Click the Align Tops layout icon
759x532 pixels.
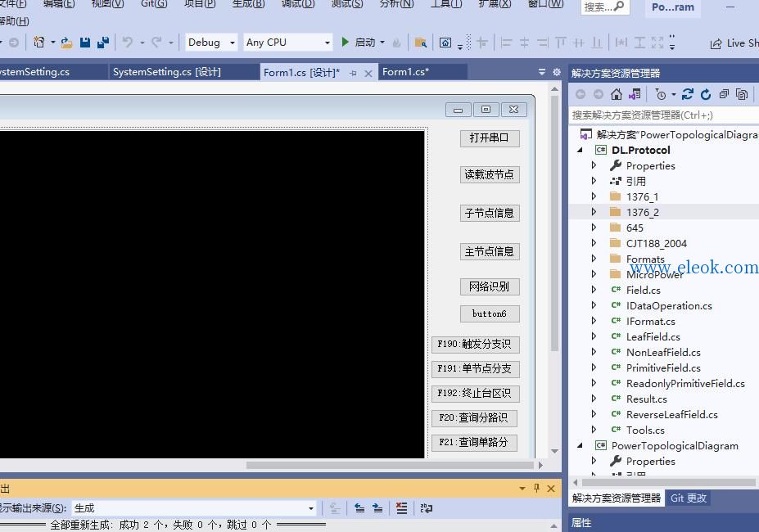[x=561, y=43]
